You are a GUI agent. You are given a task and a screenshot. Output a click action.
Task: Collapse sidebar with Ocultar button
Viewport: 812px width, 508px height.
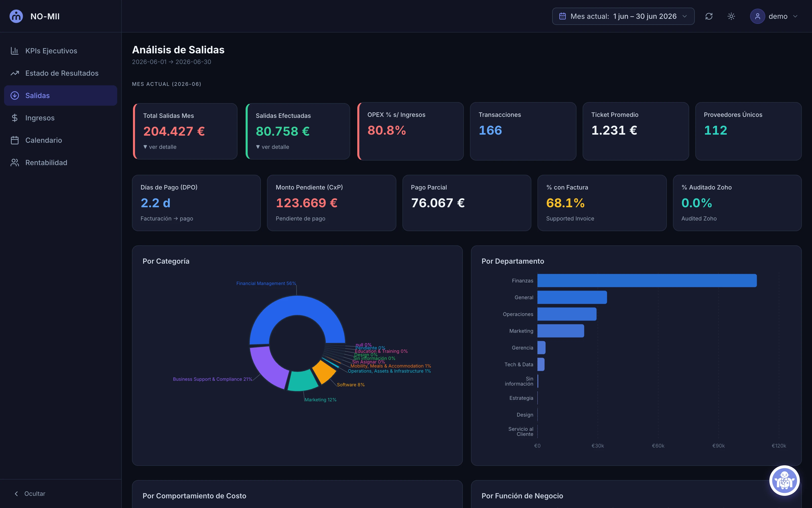[30, 494]
